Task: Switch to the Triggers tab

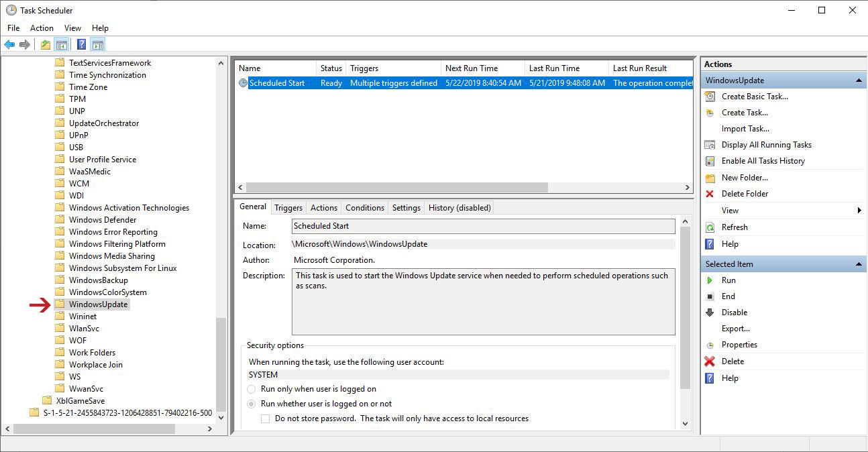Action: point(288,208)
